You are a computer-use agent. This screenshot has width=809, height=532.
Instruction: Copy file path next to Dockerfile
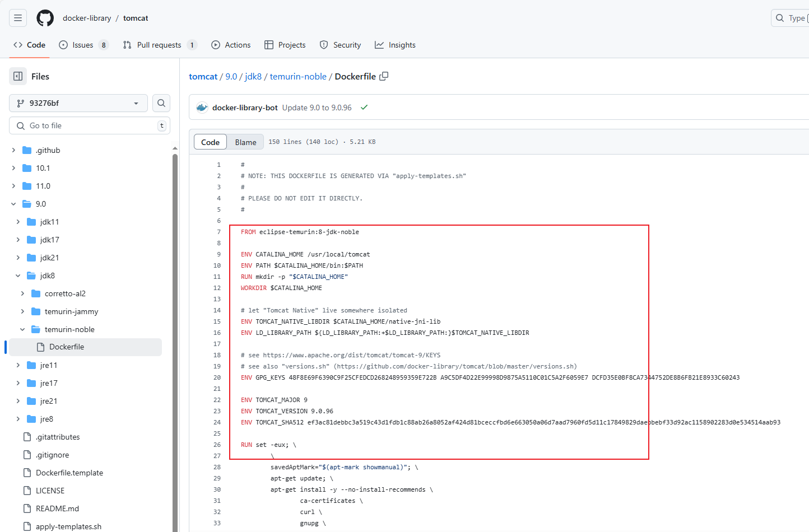pos(384,76)
